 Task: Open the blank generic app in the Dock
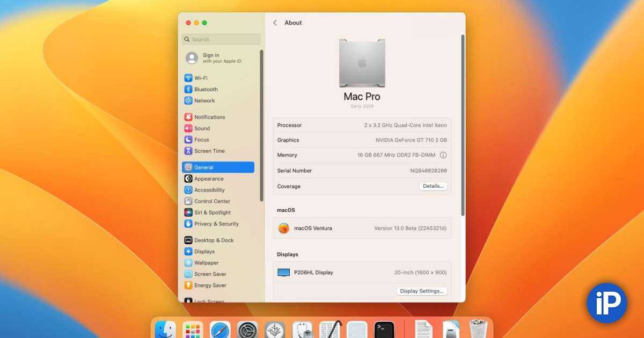coord(357,330)
